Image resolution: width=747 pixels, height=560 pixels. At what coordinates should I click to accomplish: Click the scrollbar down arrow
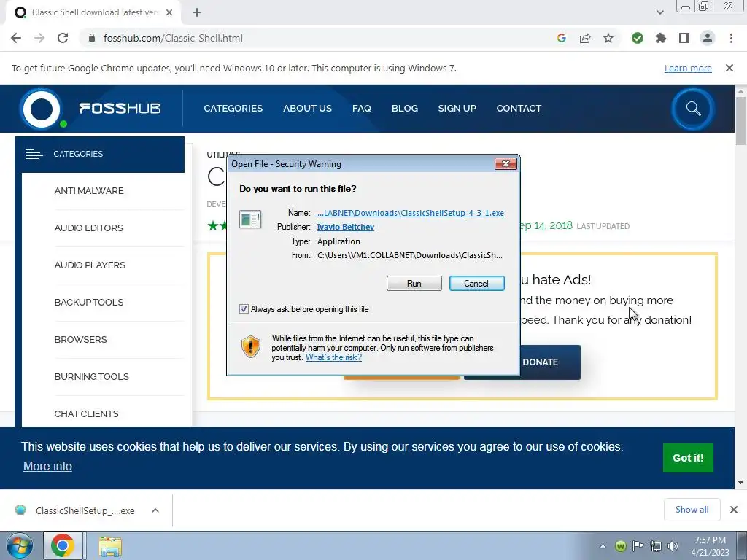(740, 483)
